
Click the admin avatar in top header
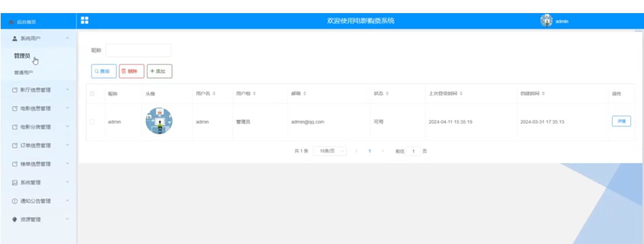tap(546, 21)
